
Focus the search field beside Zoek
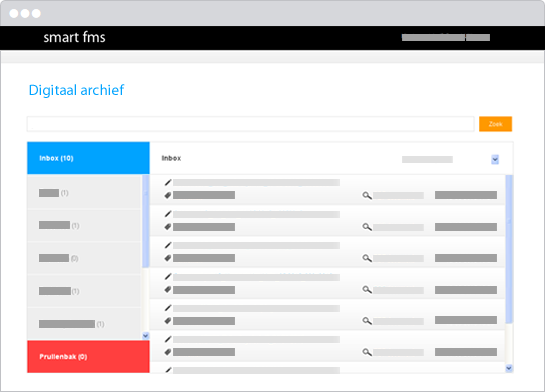tap(251, 124)
